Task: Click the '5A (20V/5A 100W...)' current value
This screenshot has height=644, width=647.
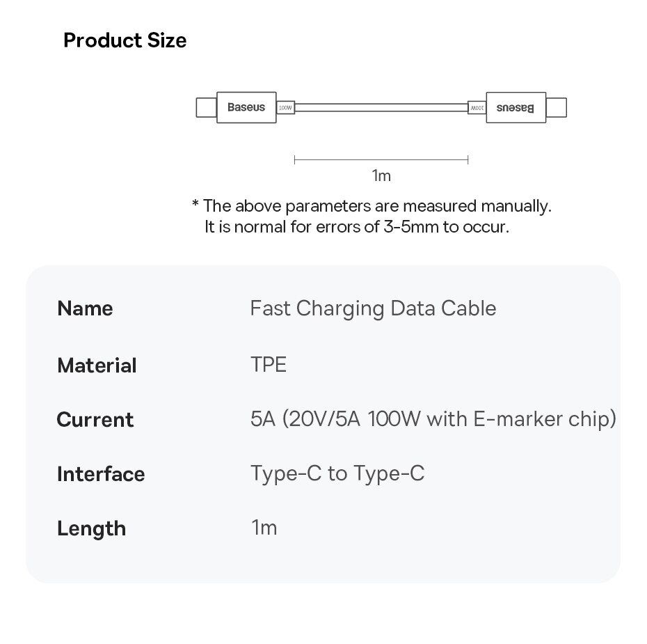Action: pos(433,419)
